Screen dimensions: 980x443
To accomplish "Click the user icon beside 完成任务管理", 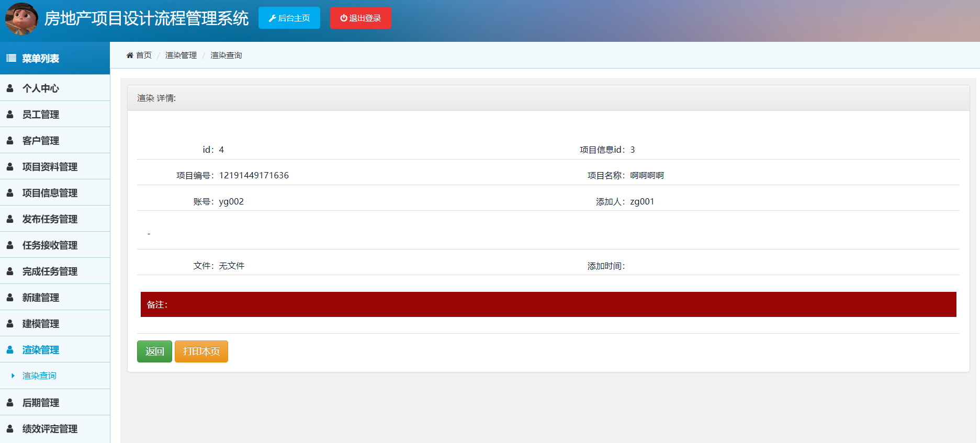I will coord(10,271).
